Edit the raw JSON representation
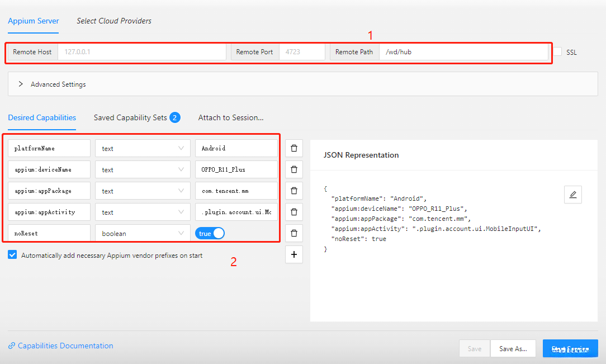The image size is (606, 364). [572, 195]
